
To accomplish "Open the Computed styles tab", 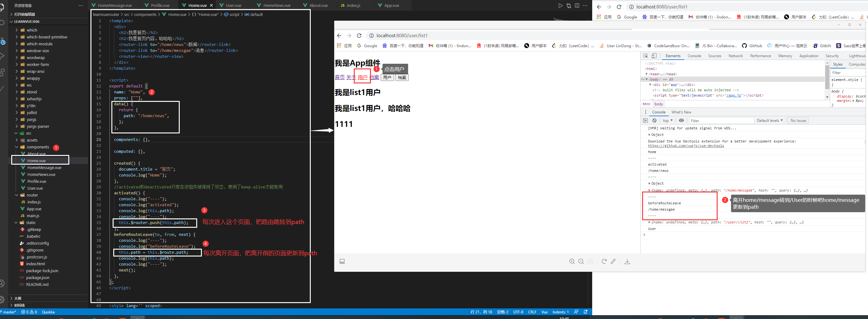I will tap(857, 64).
